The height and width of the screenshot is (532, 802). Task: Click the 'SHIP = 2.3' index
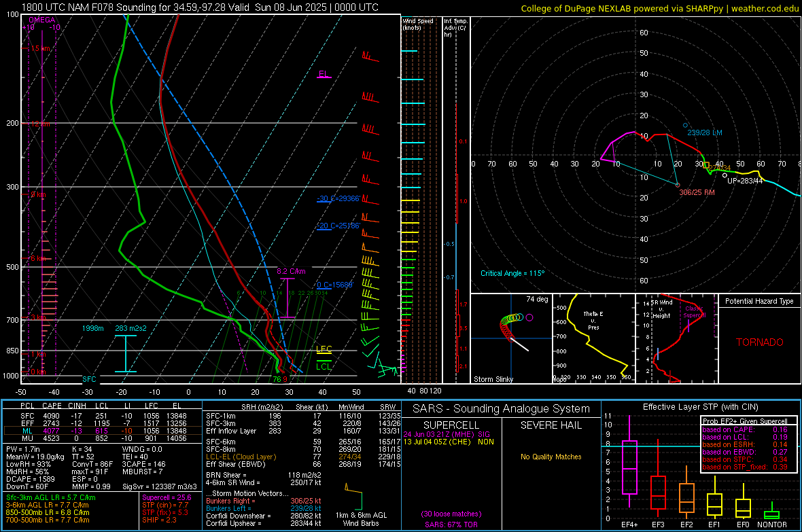pos(159,520)
